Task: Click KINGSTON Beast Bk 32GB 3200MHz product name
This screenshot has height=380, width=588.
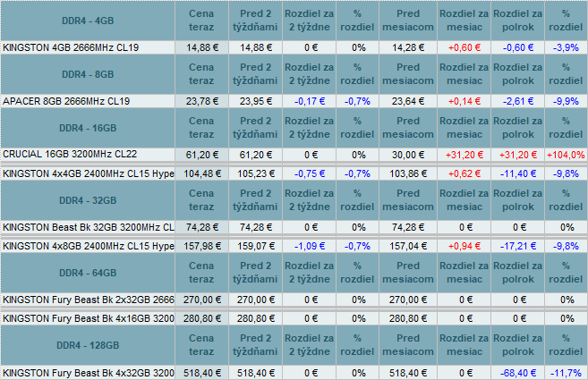Action: [x=89, y=227]
